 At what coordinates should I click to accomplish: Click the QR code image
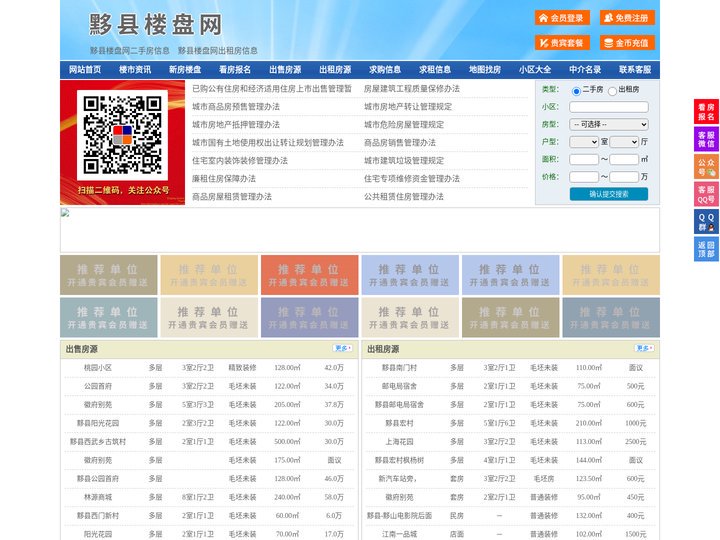click(x=123, y=135)
